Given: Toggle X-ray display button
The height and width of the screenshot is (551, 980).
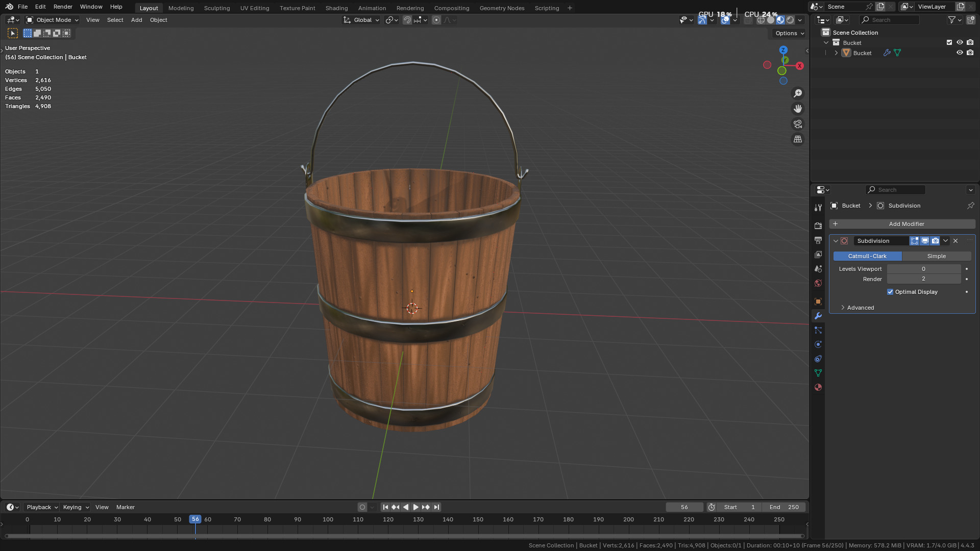Looking at the screenshot, I should (748, 20).
